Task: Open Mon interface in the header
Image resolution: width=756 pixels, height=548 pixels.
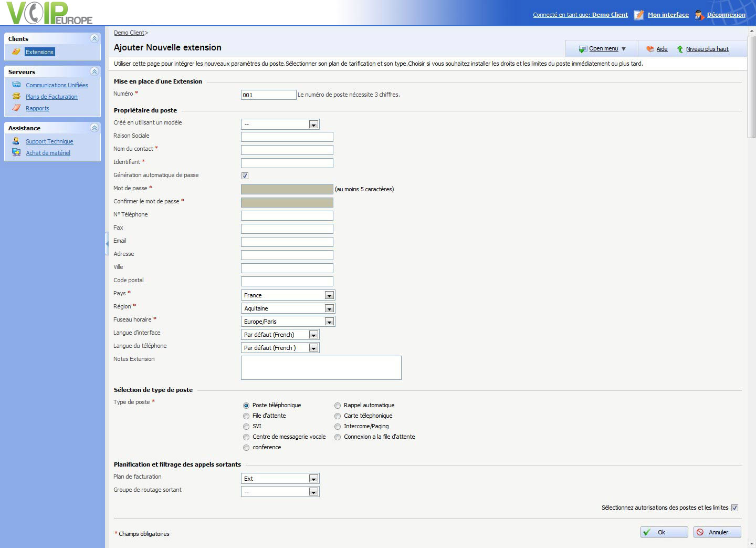Action: pyautogui.click(x=668, y=15)
